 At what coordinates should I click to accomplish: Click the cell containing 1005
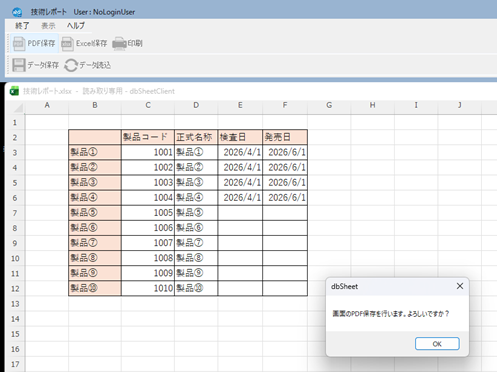point(148,213)
